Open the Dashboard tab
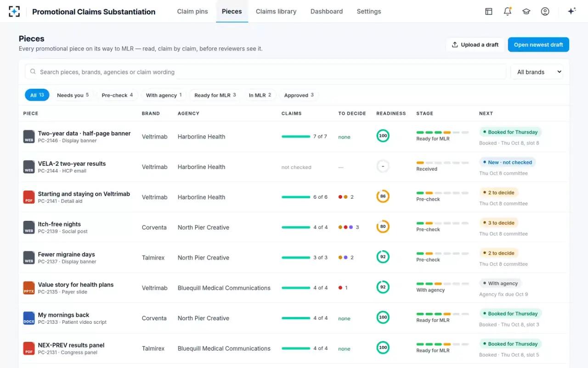 [327, 11]
